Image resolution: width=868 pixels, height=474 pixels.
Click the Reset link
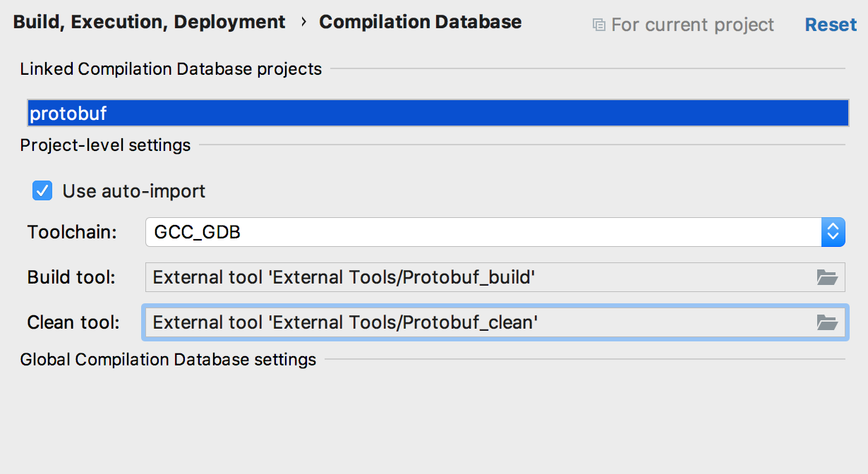coord(831,25)
